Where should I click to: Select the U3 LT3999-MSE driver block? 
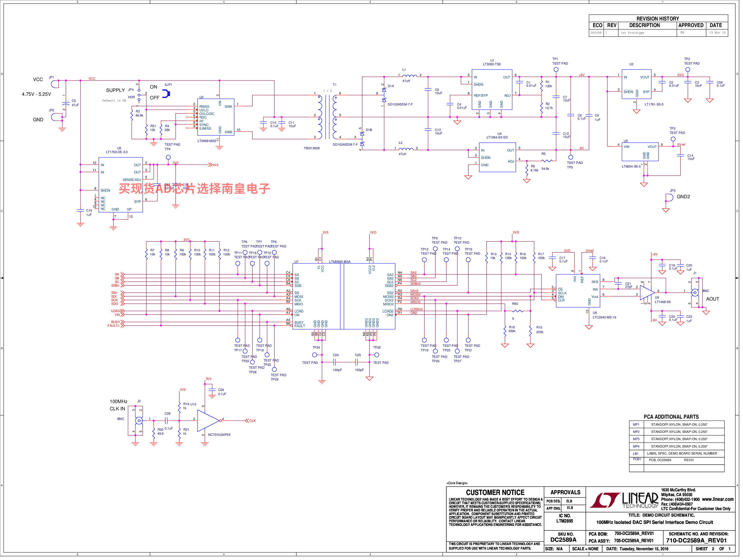[217, 118]
